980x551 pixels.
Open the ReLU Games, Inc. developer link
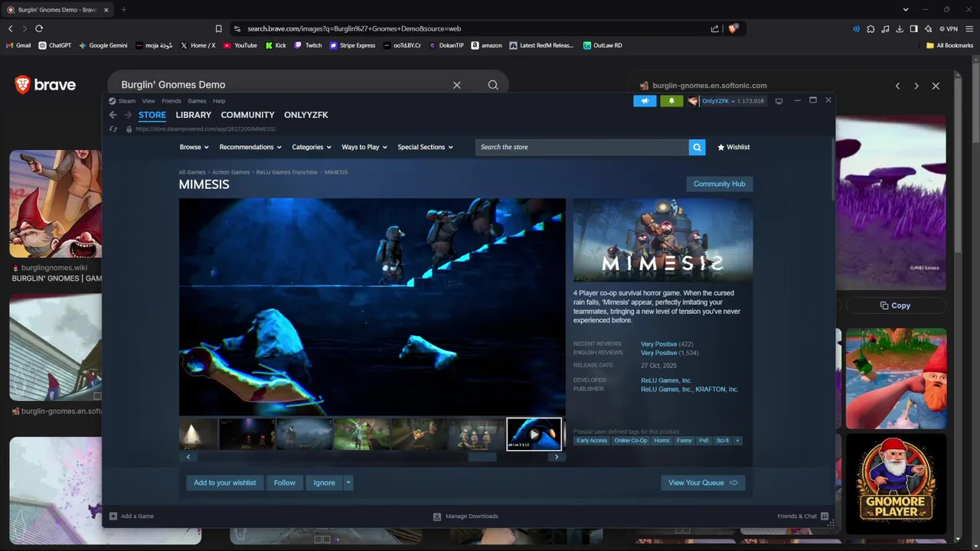666,380
